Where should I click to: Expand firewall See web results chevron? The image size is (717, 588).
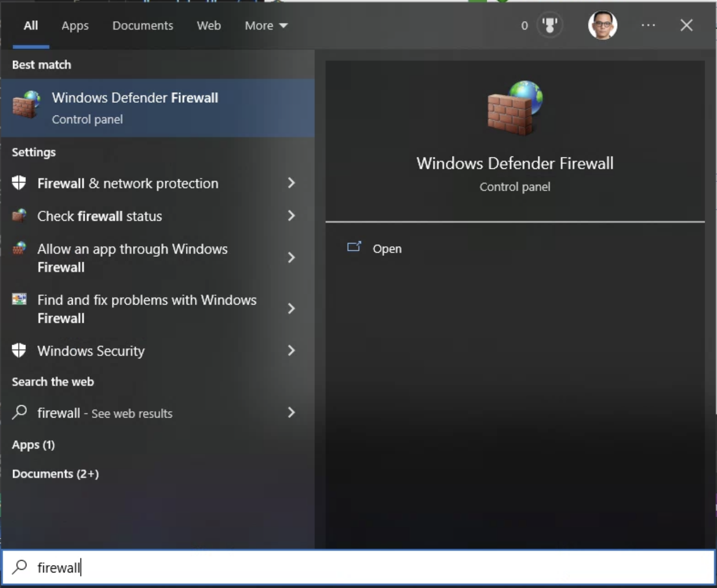click(x=291, y=412)
